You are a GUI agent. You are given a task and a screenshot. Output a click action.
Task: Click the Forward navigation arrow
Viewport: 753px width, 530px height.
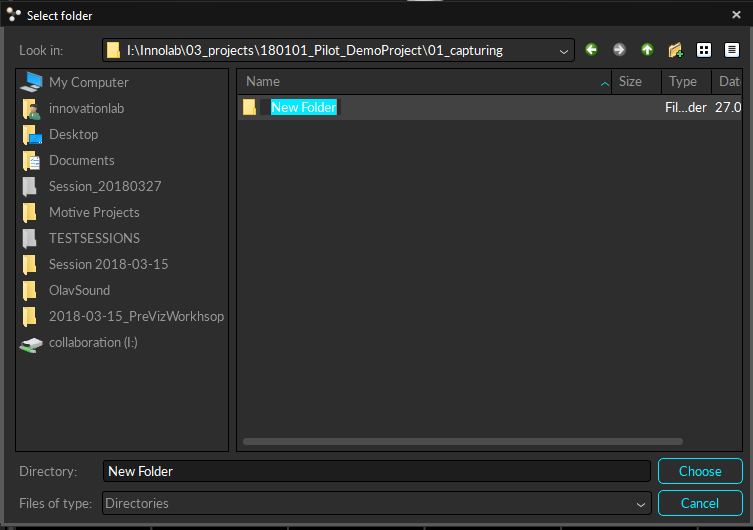[x=619, y=50]
